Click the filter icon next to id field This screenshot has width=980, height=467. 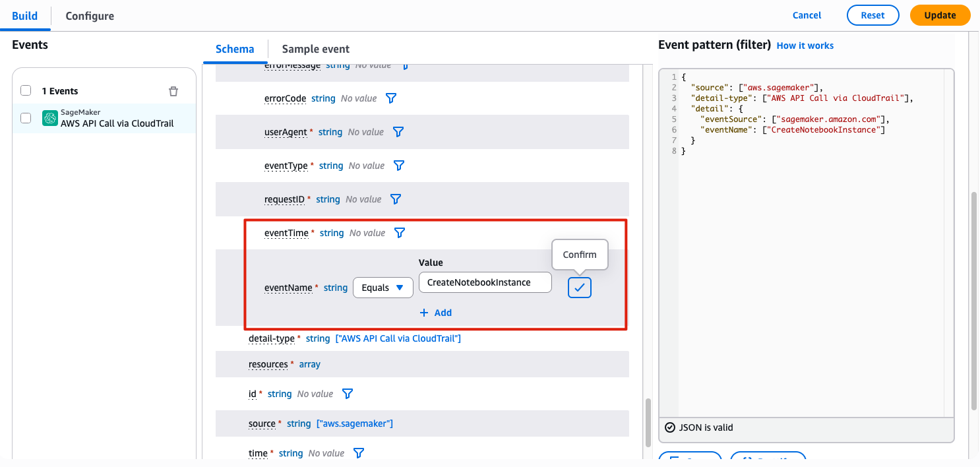click(348, 394)
